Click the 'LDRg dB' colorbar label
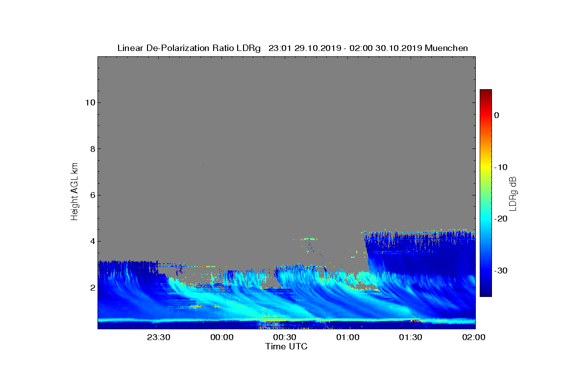588x392 pixels. [513, 193]
